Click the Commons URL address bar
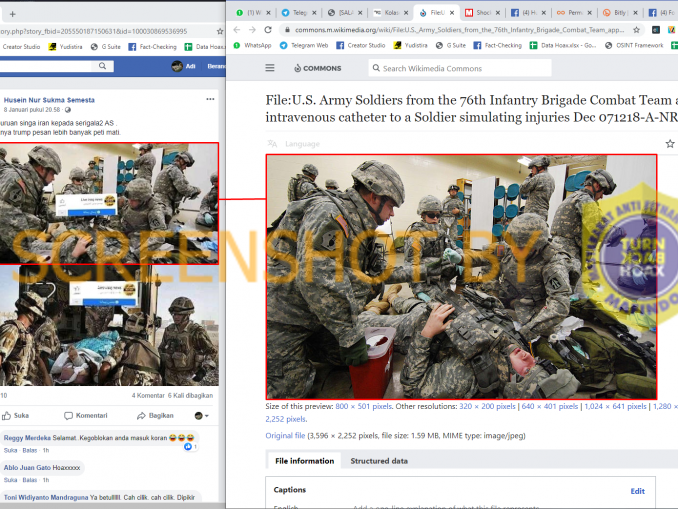This screenshot has width=678, height=509. 459,30
